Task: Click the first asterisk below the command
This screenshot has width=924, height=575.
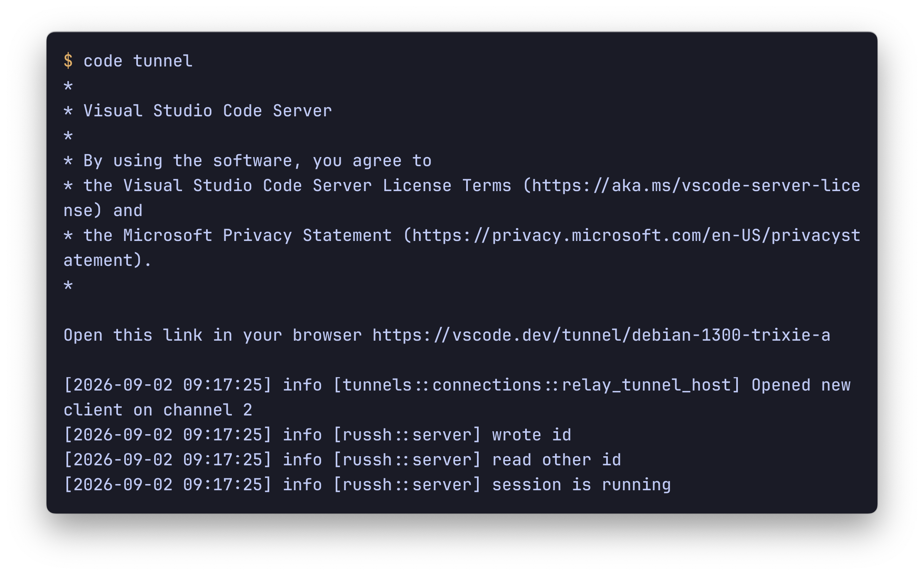Action: point(68,87)
